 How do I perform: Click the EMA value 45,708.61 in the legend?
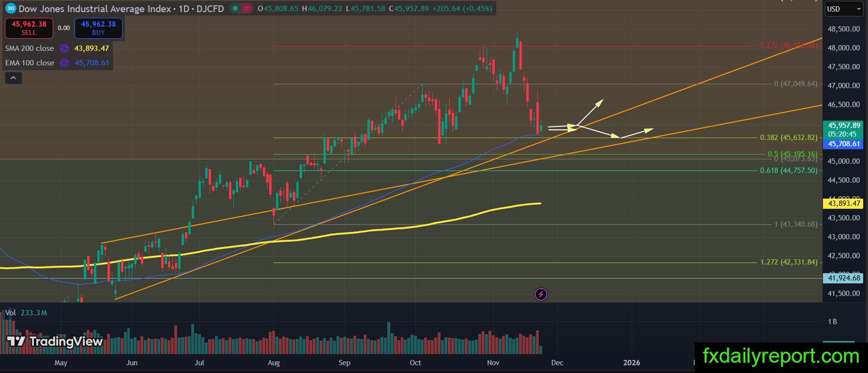click(x=92, y=63)
